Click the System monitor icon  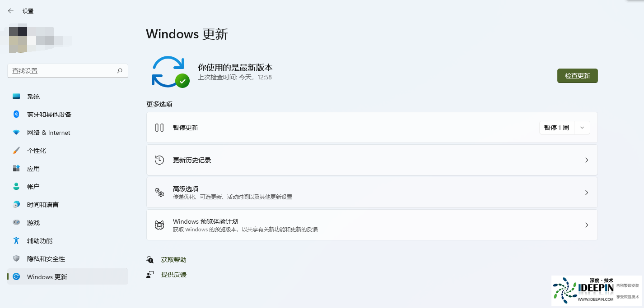click(x=16, y=97)
